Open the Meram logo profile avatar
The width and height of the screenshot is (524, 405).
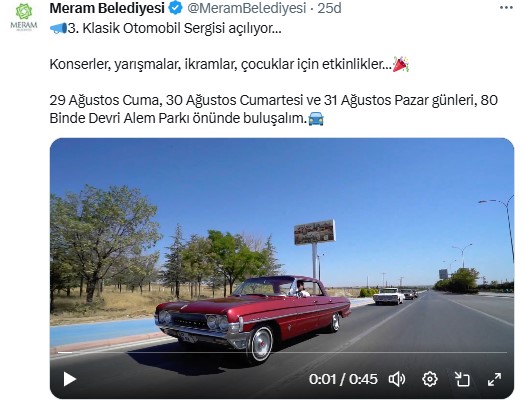24,17
